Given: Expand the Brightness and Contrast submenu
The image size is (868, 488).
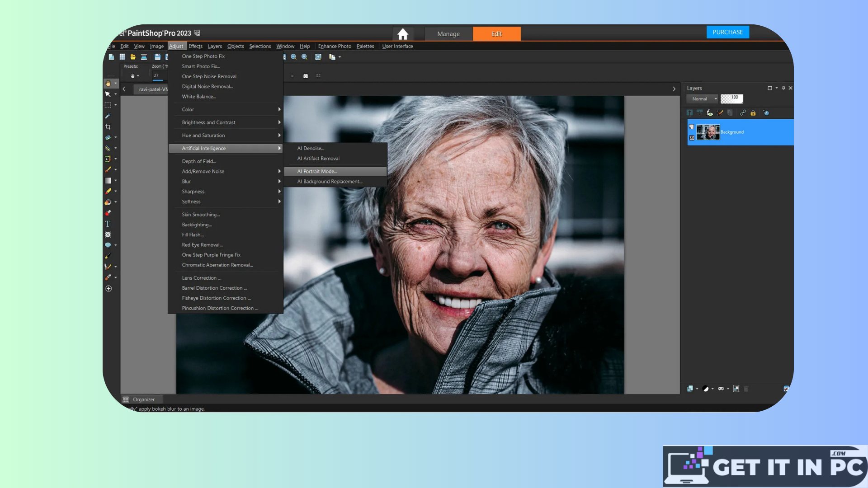Looking at the screenshot, I should pos(226,122).
